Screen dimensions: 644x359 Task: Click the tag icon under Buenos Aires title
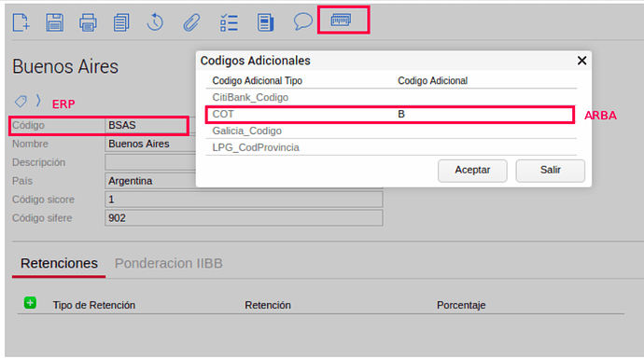coord(21,101)
